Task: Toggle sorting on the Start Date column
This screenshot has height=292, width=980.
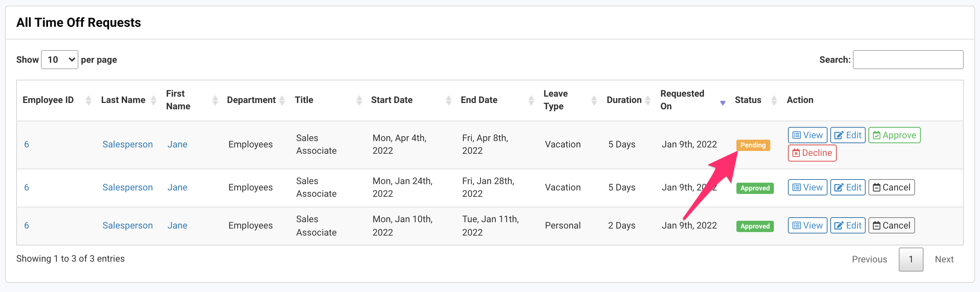Action: click(449, 100)
